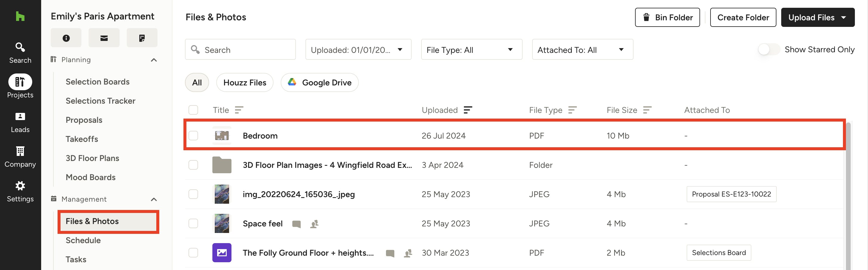Go to Leads in the left rail
868x270 pixels.
click(20, 122)
